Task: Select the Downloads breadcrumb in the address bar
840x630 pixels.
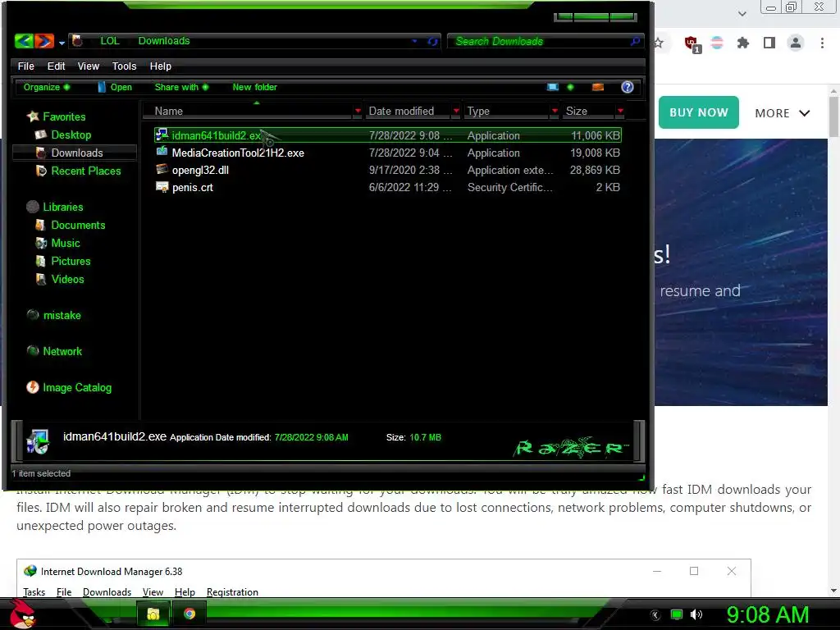Action: 164,41
